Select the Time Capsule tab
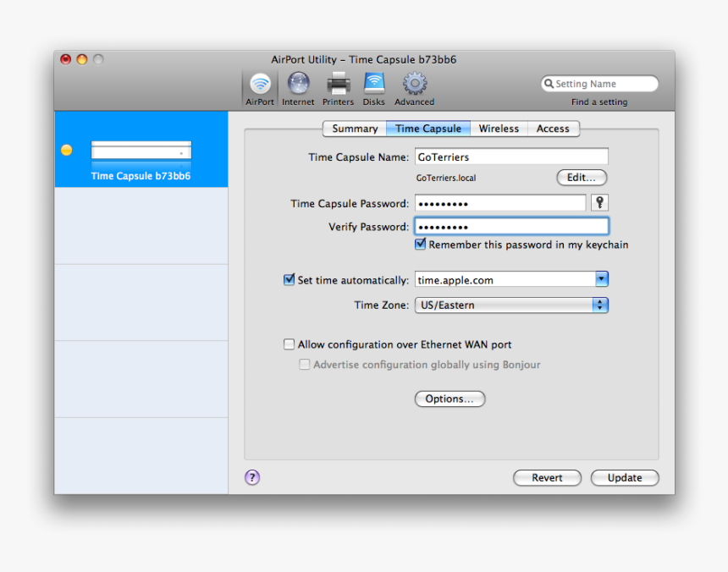Image resolution: width=728 pixels, height=572 pixels. [x=428, y=129]
